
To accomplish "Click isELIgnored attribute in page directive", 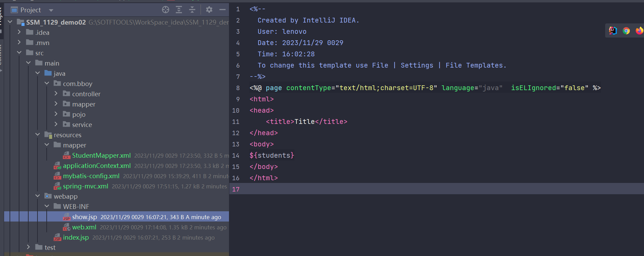I will (x=533, y=88).
